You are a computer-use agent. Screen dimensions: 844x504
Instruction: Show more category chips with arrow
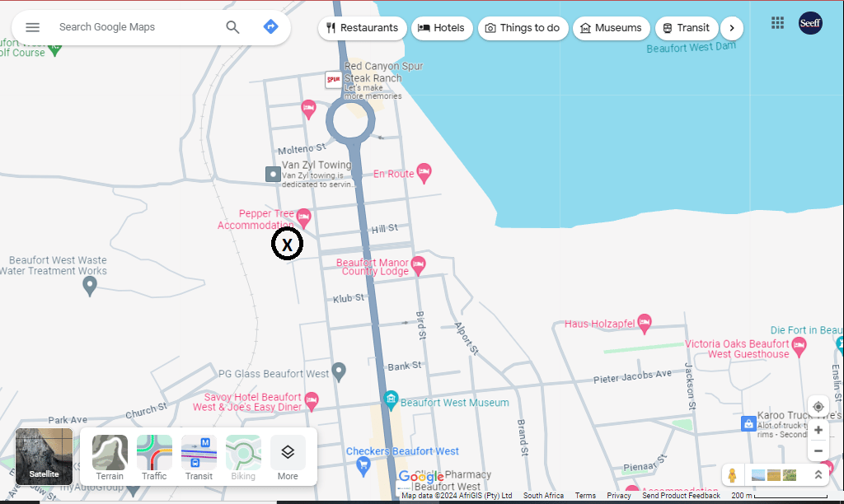pyautogui.click(x=732, y=28)
